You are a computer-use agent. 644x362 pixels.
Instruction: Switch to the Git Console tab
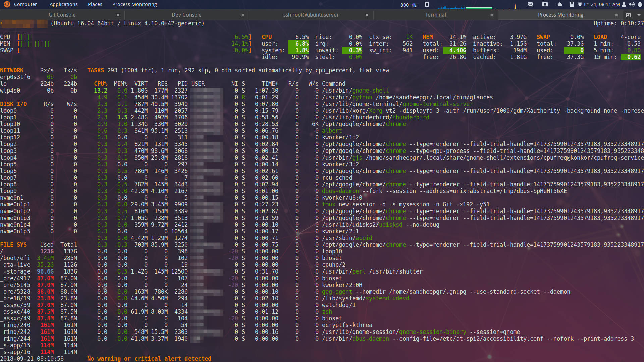[62, 15]
